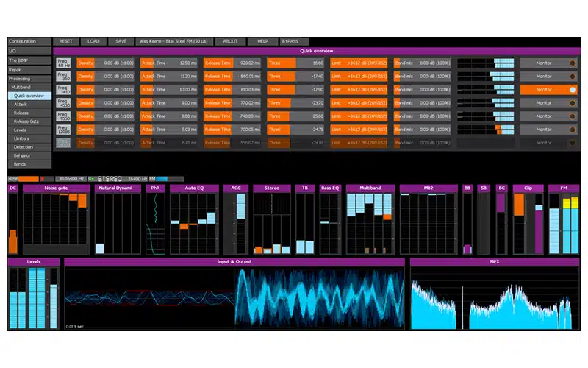Click the Freq 68 Hz band box
The image size is (588, 368).
pos(63,63)
